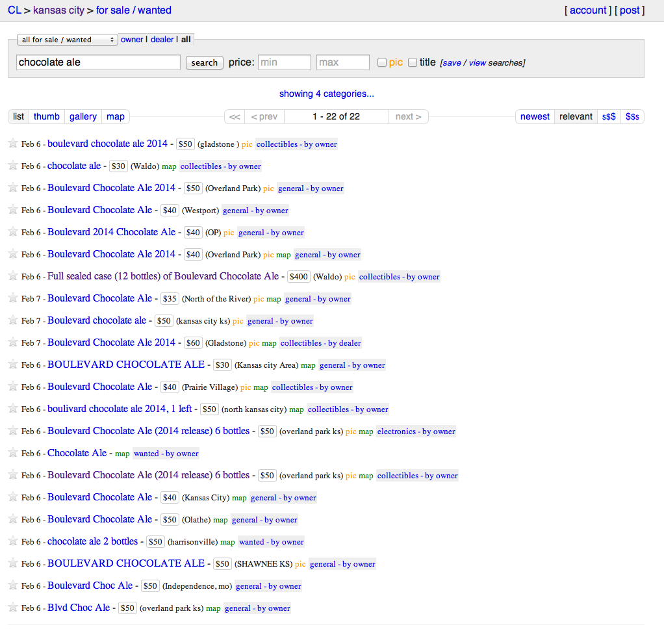Open the "Blvd Choc Ale" listing title
Screen dimensions: 664x644
coord(79,608)
